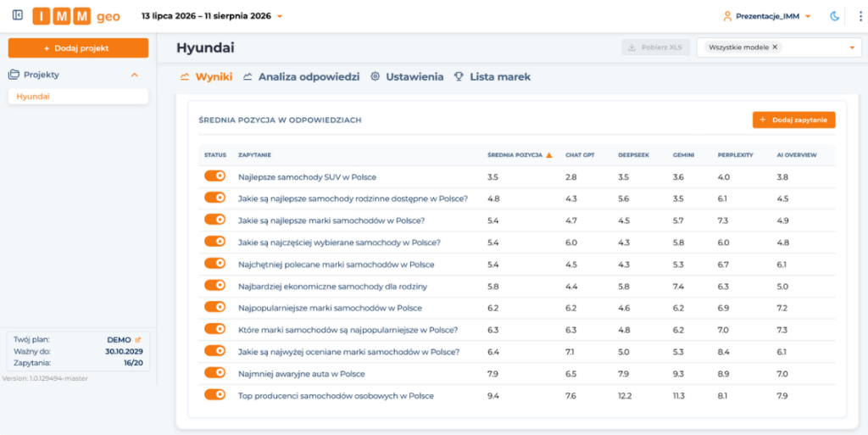Image resolution: width=868 pixels, height=435 pixels.
Task: Switch to the Wyniki tab
Action: click(x=206, y=77)
